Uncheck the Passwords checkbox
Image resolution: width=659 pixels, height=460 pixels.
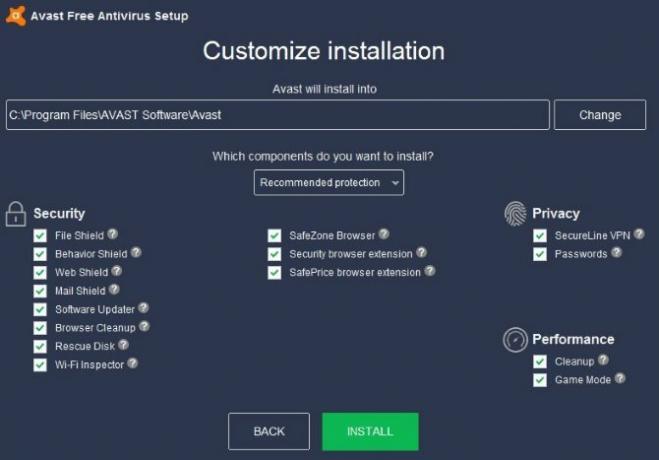pos(540,254)
